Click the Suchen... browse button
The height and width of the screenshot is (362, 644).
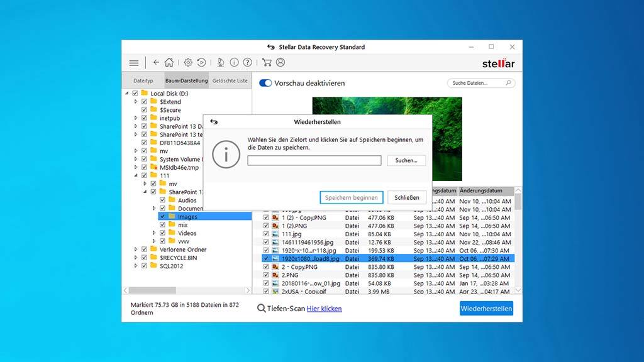[406, 161]
